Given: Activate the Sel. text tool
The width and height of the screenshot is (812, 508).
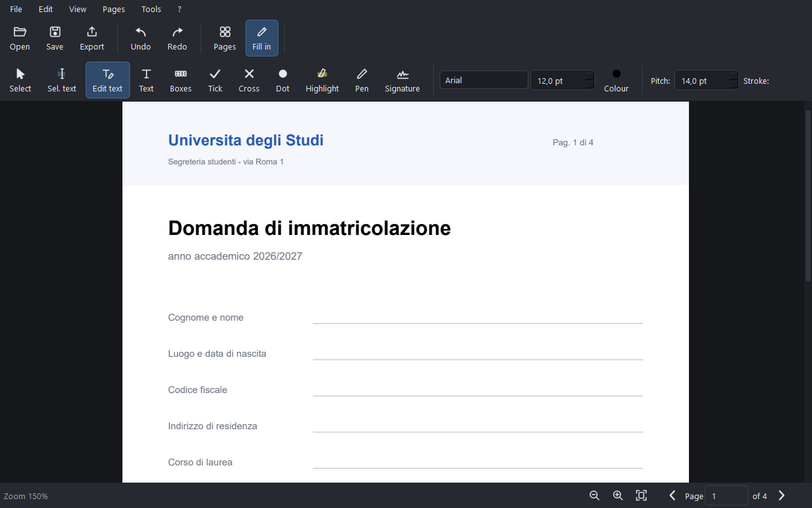Looking at the screenshot, I should [x=62, y=80].
